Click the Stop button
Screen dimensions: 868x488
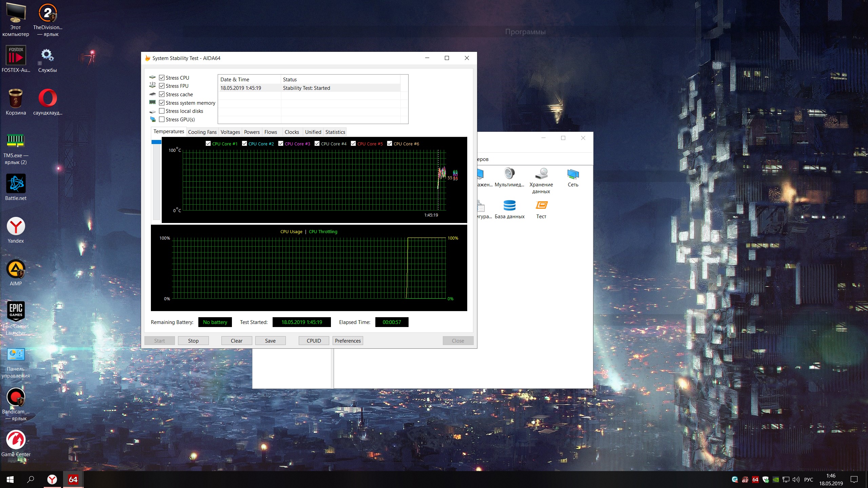(x=193, y=341)
